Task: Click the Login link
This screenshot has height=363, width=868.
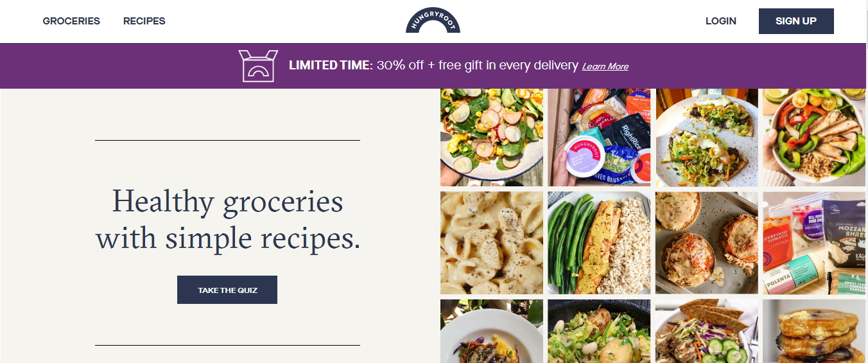Action: coord(720,21)
